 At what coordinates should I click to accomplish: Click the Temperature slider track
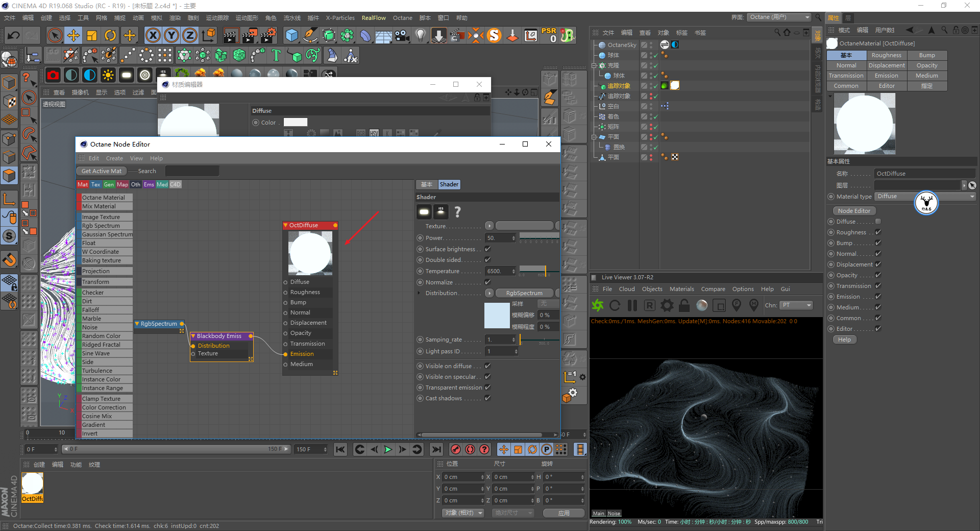[x=539, y=269]
